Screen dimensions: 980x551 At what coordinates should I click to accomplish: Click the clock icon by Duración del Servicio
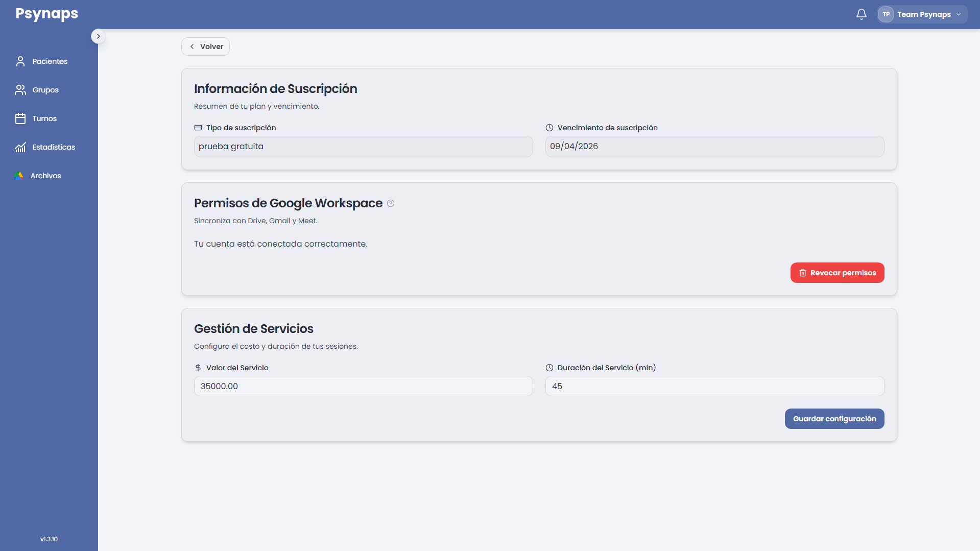click(x=549, y=368)
